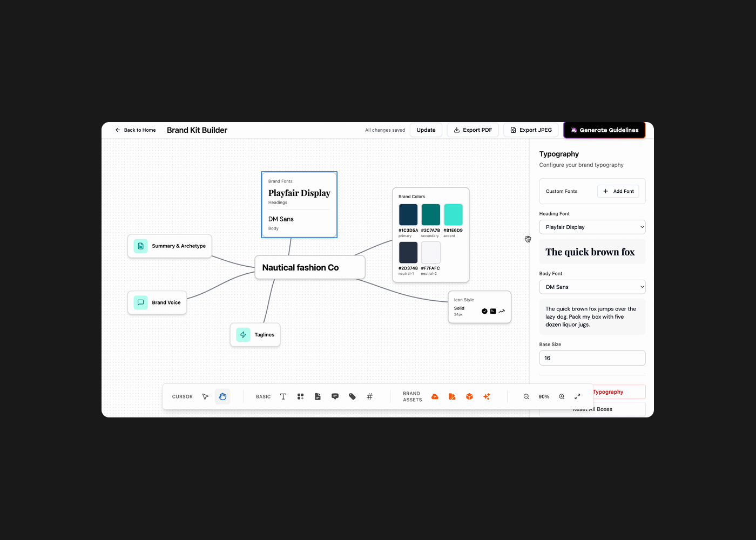
Task: Open the Body Font dropdown showing DM Sans
Action: [592, 287]
